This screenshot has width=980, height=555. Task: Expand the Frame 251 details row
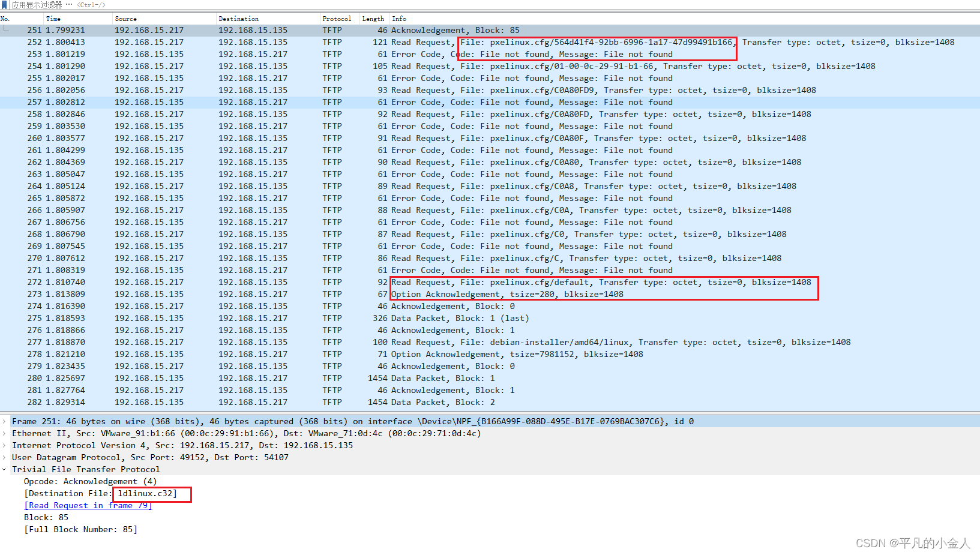(5, 421)
